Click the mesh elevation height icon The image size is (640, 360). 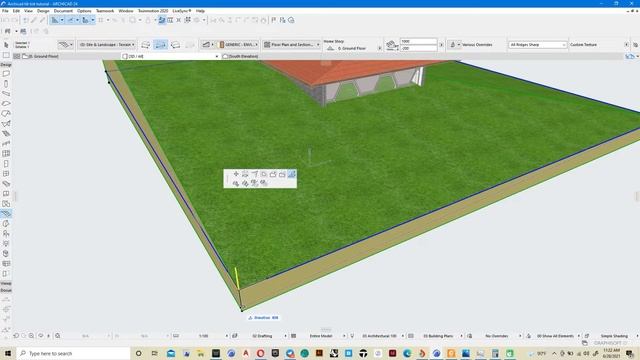(x=391, y=44)
